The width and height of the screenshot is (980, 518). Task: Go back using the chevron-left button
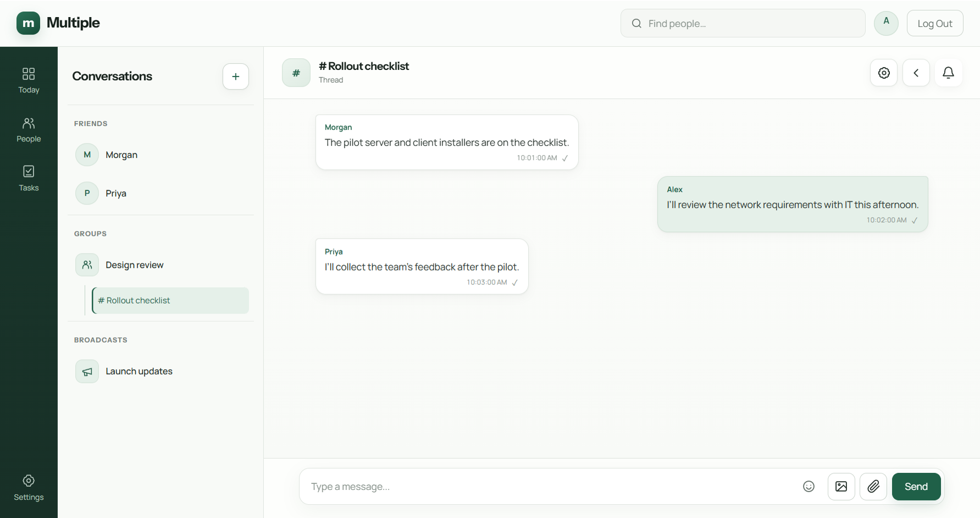click(x=916, y=73)
